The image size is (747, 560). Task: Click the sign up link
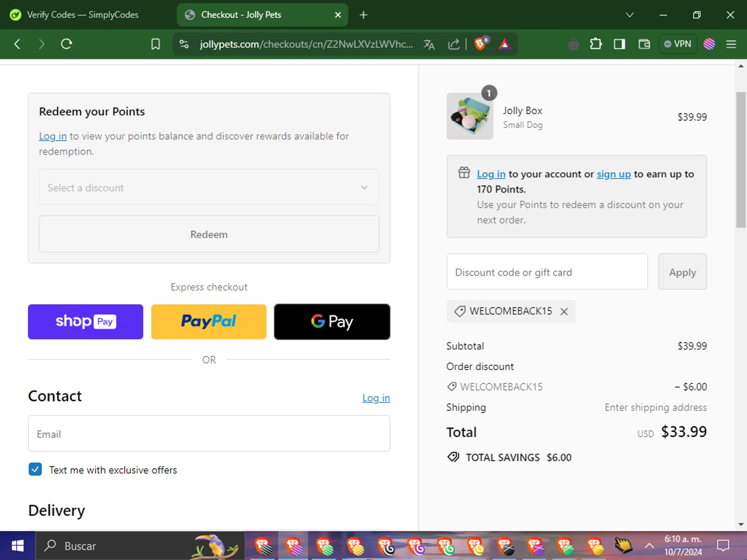pyautogui.click(x=614, y=174)
